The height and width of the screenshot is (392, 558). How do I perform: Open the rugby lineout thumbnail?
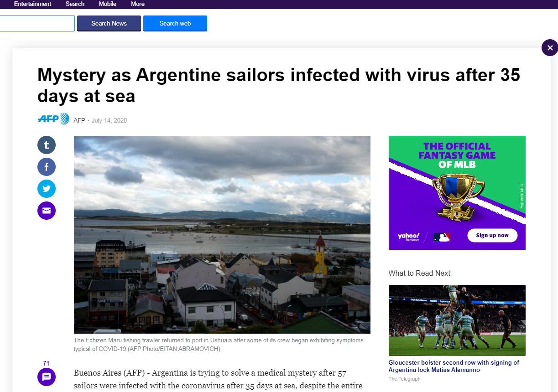click(457, 320)
